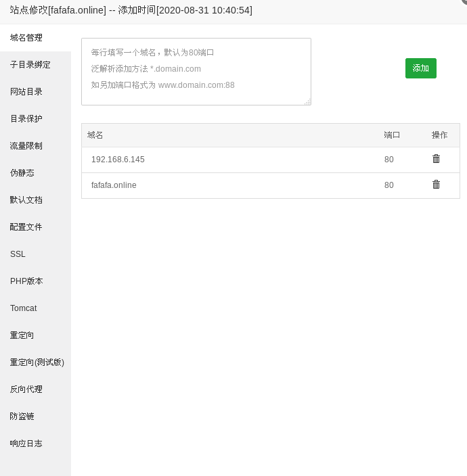The image size is (467, 476).
Task: Select the PHP版本 tab
Action: click(x=35, y=281)
